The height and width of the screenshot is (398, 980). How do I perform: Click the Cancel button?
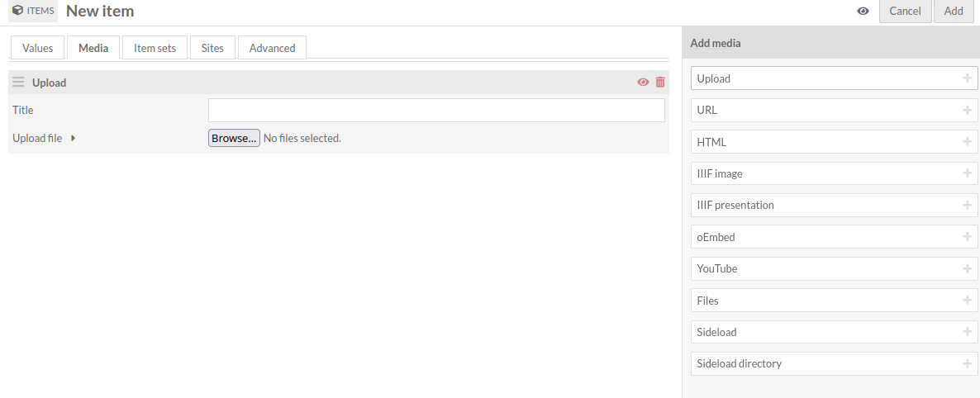[905, 12]
